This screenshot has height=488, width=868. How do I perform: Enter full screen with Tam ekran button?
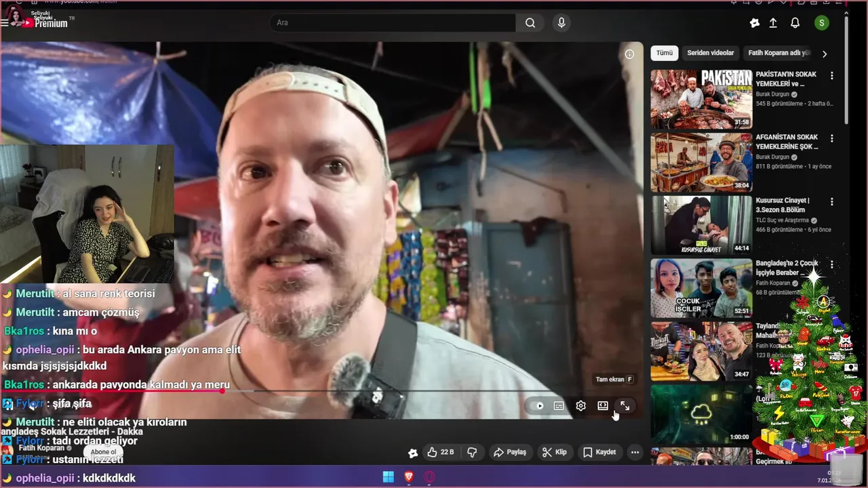(625, 406)
